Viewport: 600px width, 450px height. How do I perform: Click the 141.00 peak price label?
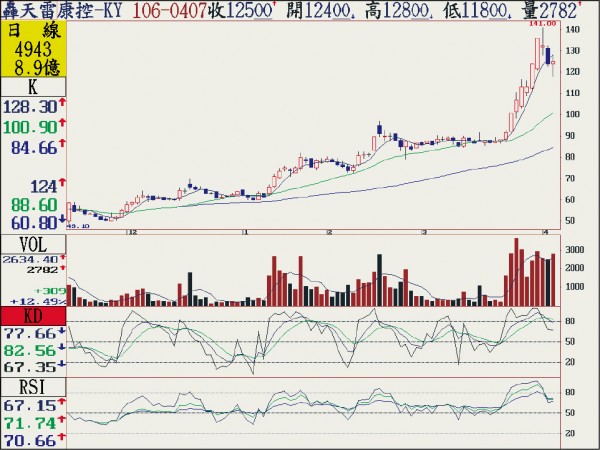tap(542, 24)
